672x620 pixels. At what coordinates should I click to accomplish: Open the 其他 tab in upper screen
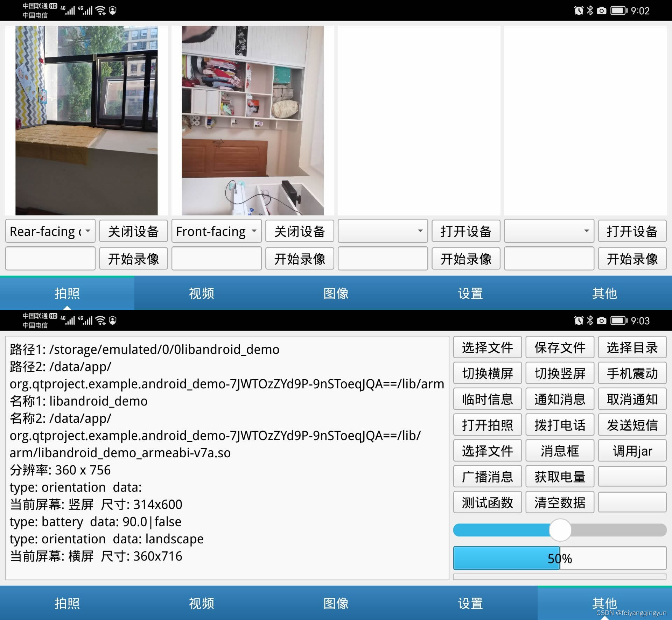pos(605,293)
